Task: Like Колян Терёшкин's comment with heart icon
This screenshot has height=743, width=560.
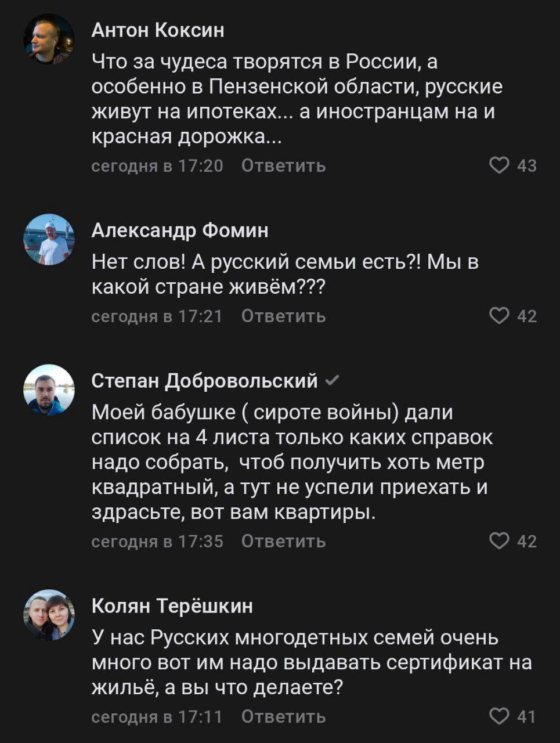Action: (x=499, y=717)
